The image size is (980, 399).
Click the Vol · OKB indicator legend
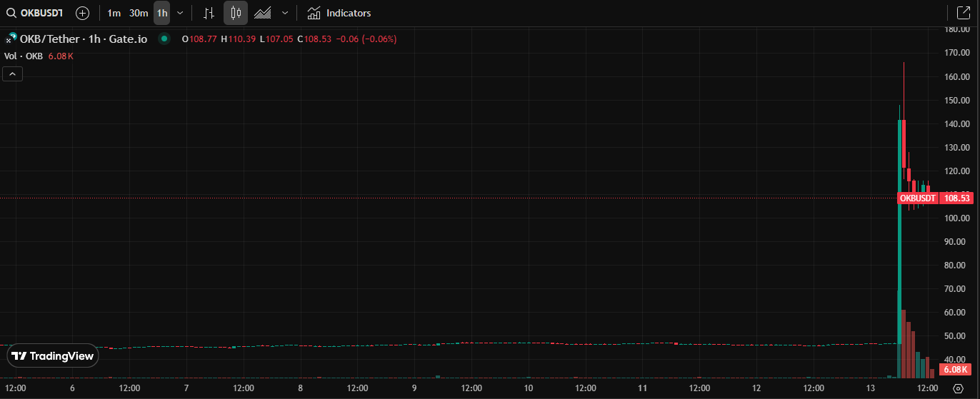click(24, 56)
